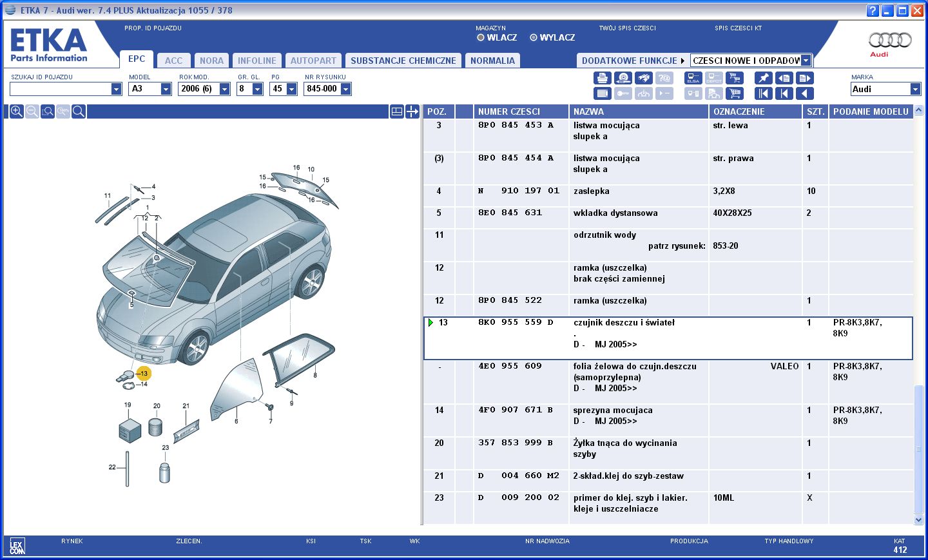928x560 pixels.
Task: Click the list view icon below print
Action: [602, 93]
